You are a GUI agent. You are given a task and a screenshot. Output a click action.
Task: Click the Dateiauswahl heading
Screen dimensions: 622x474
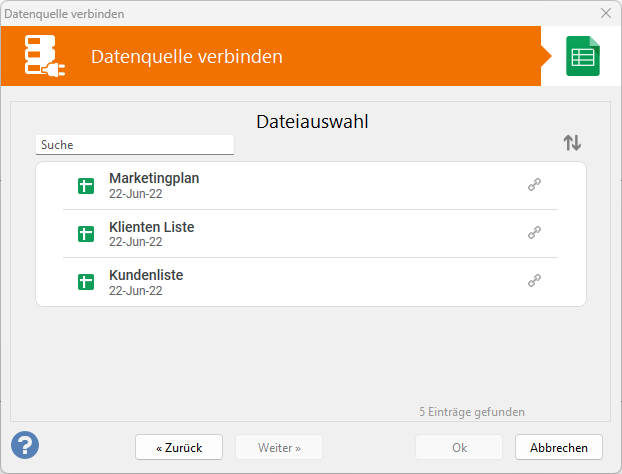[312, 121]
